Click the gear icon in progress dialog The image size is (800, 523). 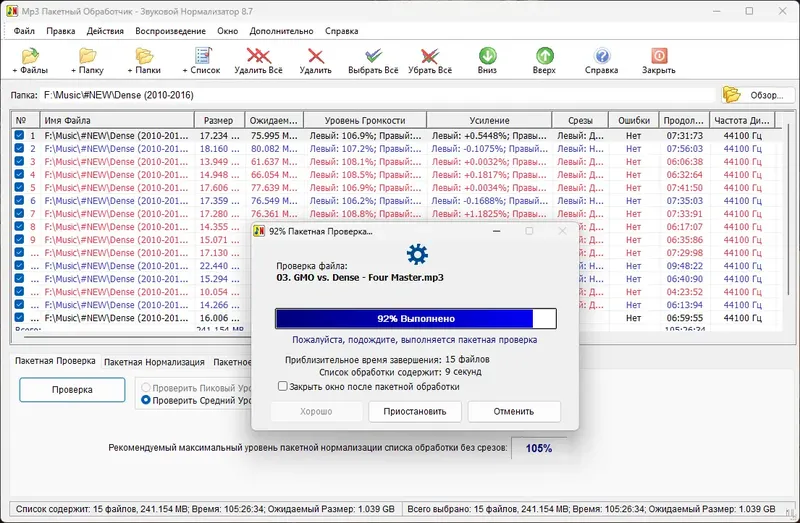coord(417,254)
